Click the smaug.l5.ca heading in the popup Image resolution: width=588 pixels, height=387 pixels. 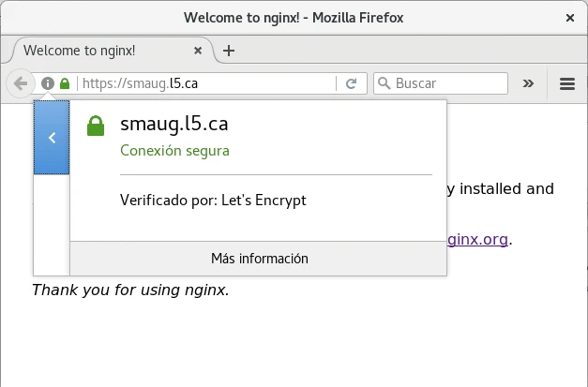pos(174,124)
